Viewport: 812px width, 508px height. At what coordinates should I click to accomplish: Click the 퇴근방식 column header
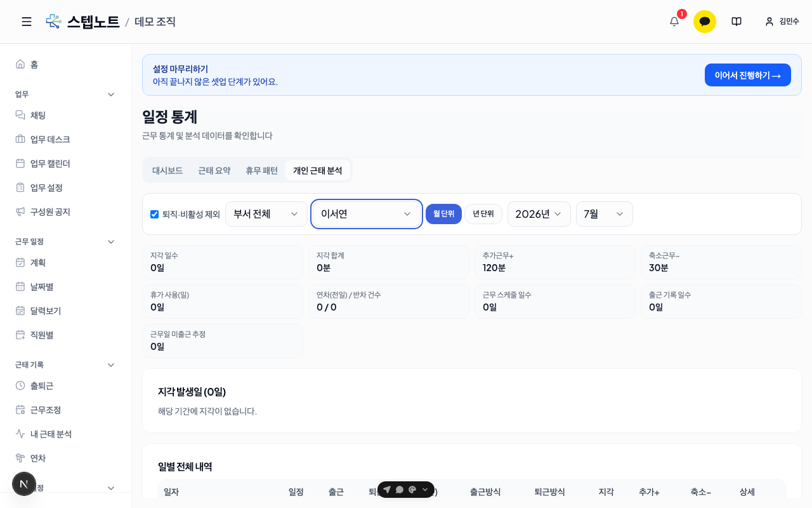point(549,491)
